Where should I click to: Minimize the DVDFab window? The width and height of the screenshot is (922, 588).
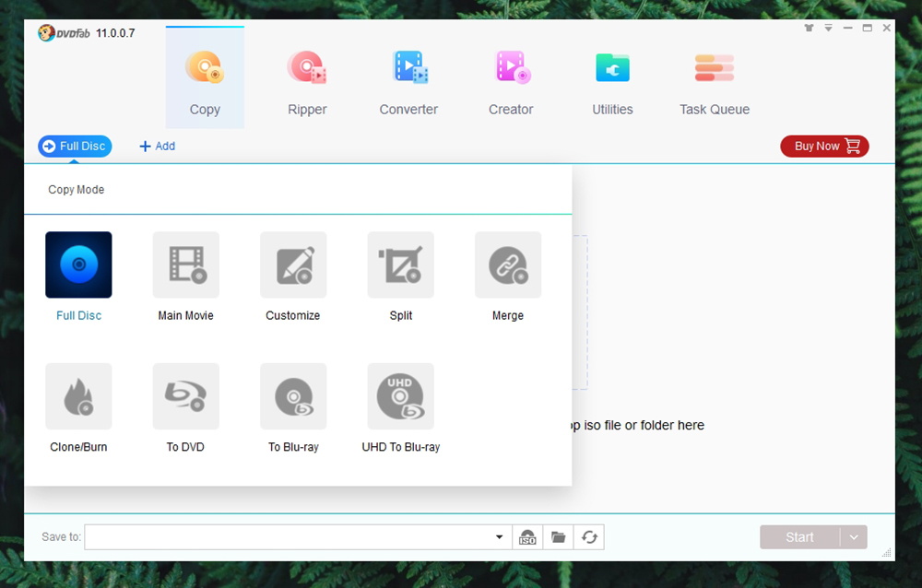[847, 28]
